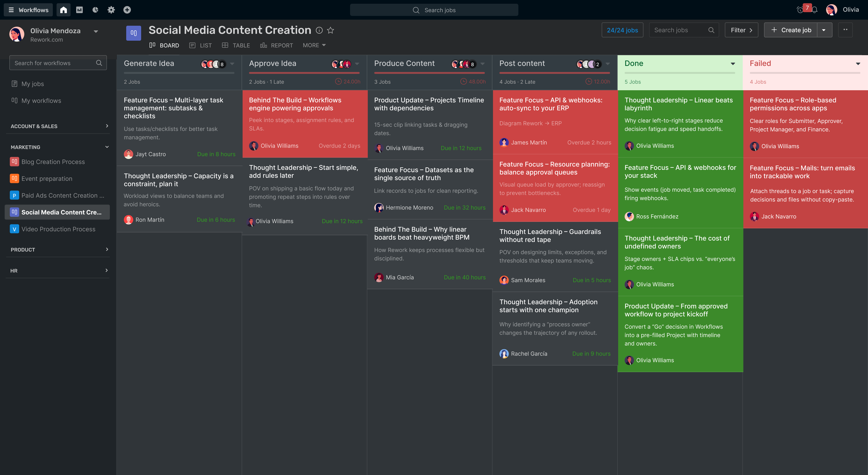Click the alarm clock icon with badge 7
This screenshot has width=868, height=475.
[x=801, y=10]
